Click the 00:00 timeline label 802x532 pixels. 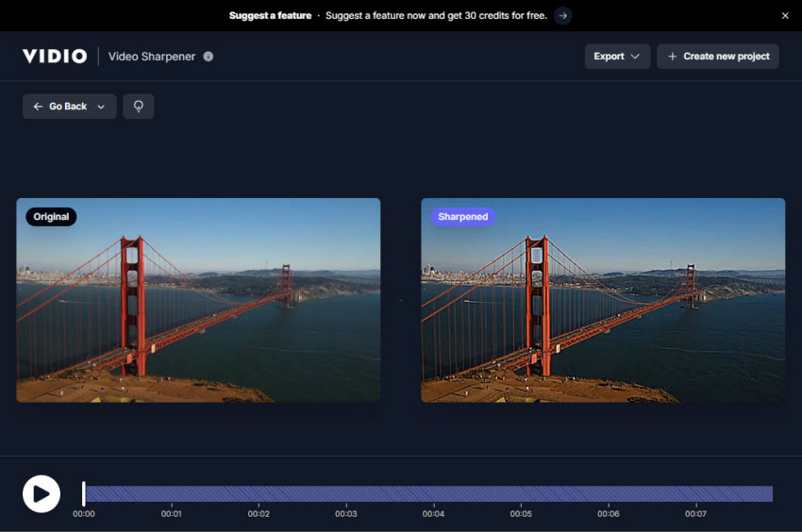[84, 513]
